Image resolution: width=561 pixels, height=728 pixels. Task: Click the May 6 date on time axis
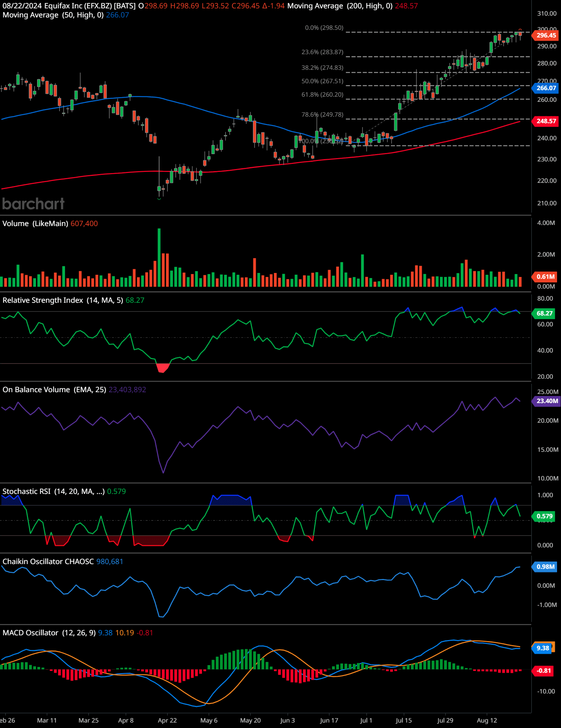click(x=209, y=720)
